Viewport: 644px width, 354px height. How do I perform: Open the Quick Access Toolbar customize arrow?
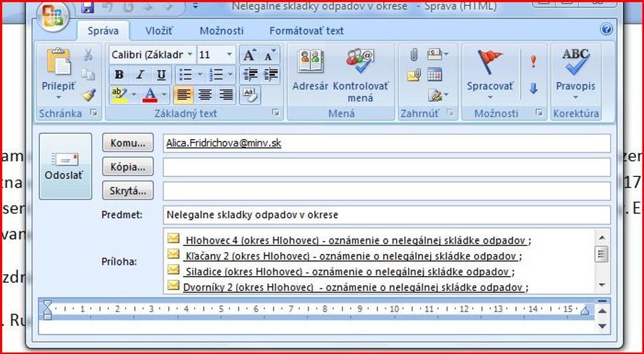tap(195, 6)
